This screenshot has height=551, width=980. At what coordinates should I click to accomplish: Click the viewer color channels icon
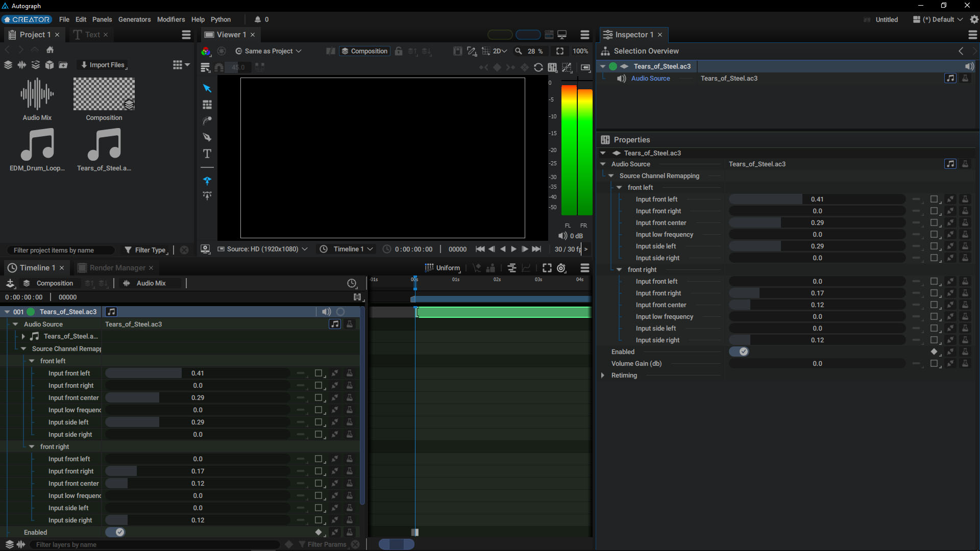click(206, 51)
